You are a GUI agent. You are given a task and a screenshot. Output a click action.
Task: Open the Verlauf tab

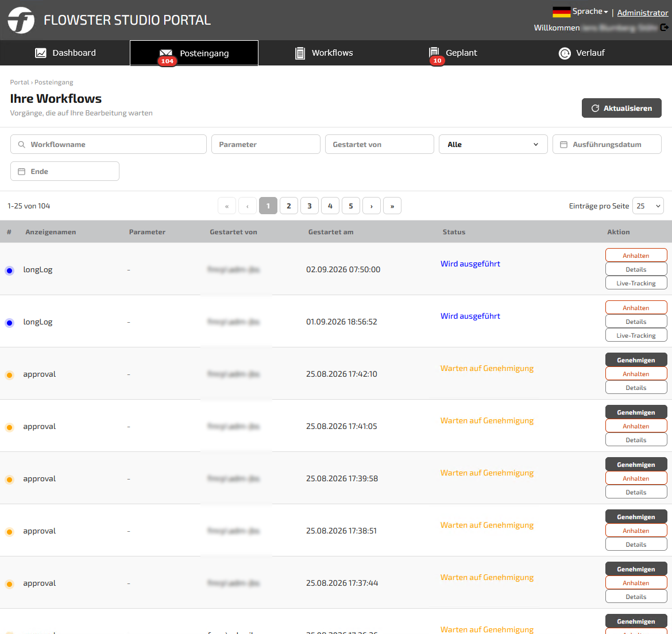point(582,53)
